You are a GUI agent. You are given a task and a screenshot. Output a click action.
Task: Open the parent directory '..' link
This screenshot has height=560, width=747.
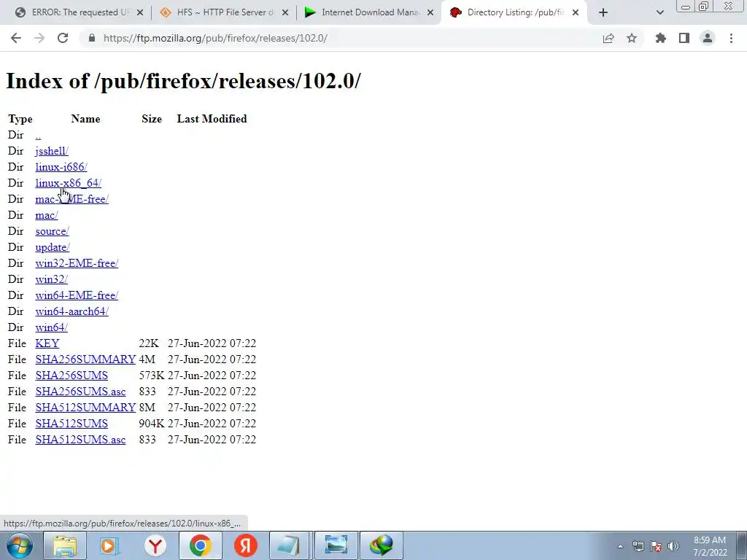(38, 135)
